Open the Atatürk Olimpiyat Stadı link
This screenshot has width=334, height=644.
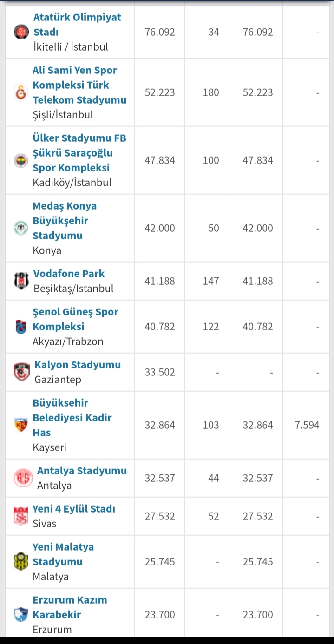point(77,25)
